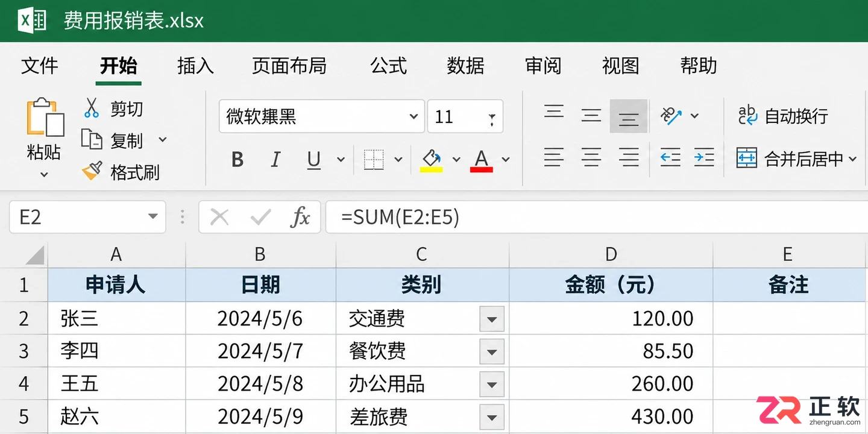Open the 复制 dropdown arrow

[x=162, y=140]
